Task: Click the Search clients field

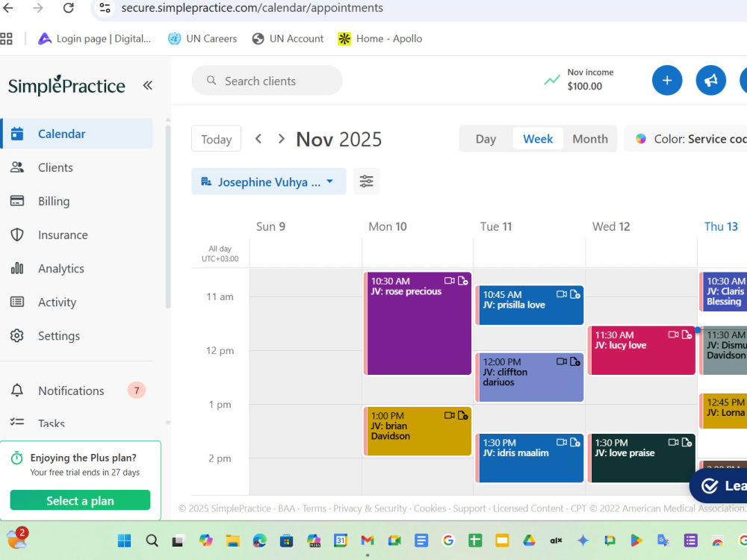Action: [x=267, y=81]
